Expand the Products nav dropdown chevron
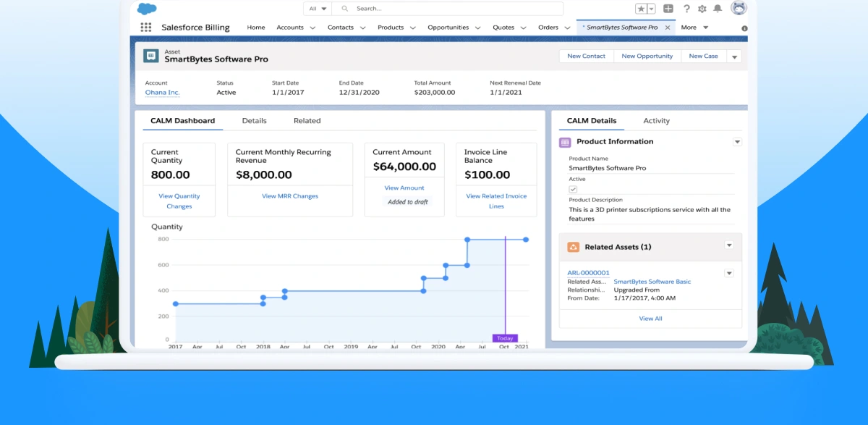Screen dimensions: 868x425 (x=413, y=28)
